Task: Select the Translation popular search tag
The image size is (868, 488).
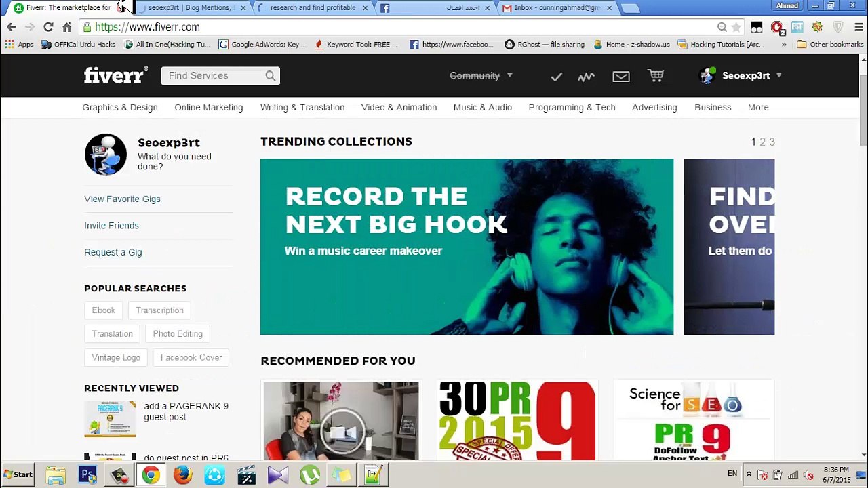Action: click(113, 333)
